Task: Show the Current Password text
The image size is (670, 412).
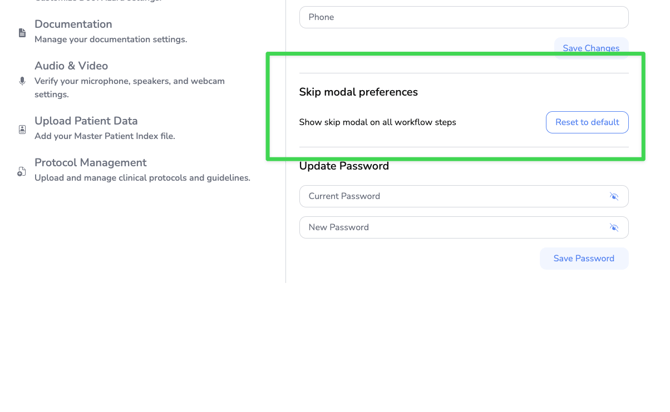Action: pyautogui.click(x=614, y=197)
